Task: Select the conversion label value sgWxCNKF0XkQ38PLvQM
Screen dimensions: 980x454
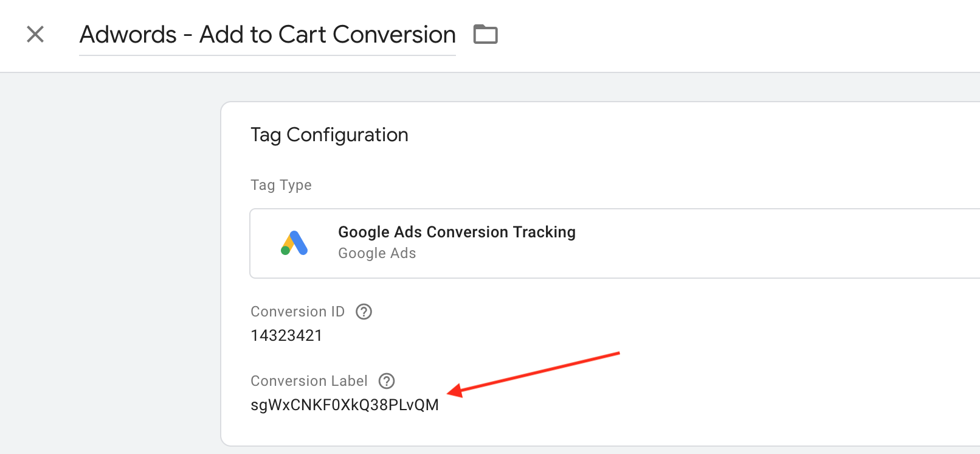Action: tap(345, 405)
